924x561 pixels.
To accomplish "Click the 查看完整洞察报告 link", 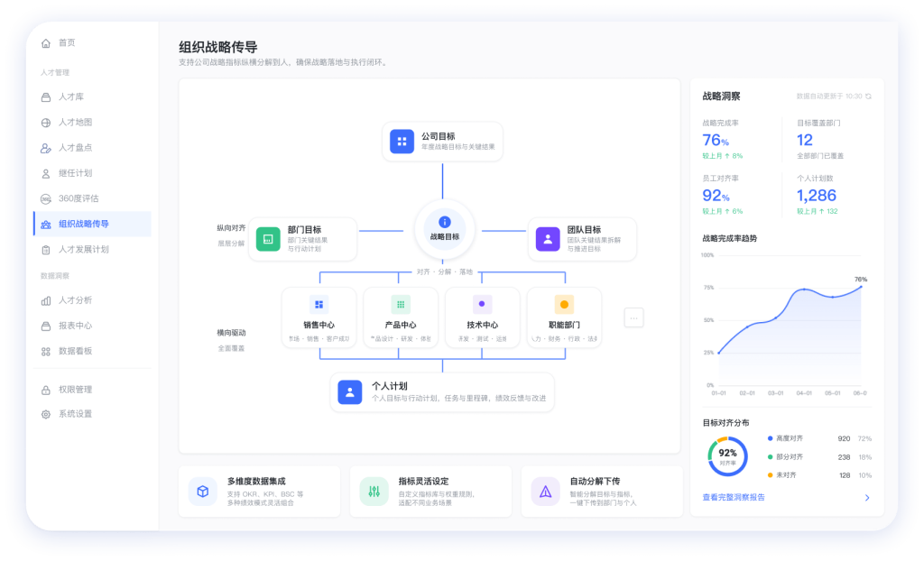I will click(x=733, y=497).
